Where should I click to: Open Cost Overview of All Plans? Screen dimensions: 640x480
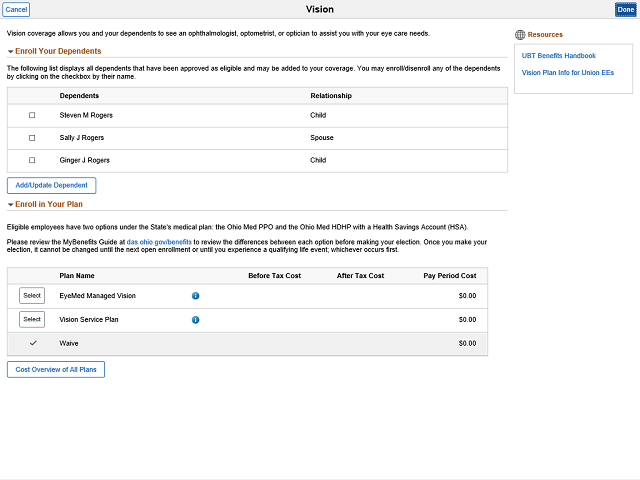[x=56, y=369]
